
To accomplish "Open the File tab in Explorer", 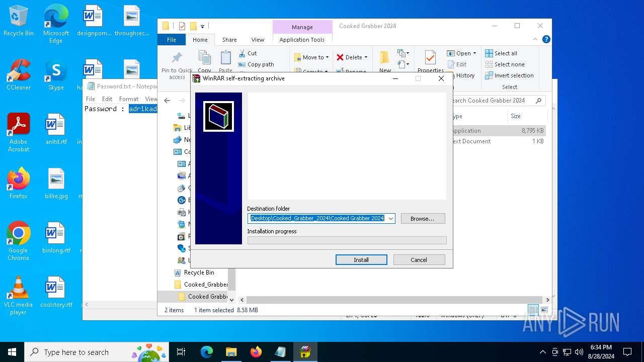I will tap(172, 40).
